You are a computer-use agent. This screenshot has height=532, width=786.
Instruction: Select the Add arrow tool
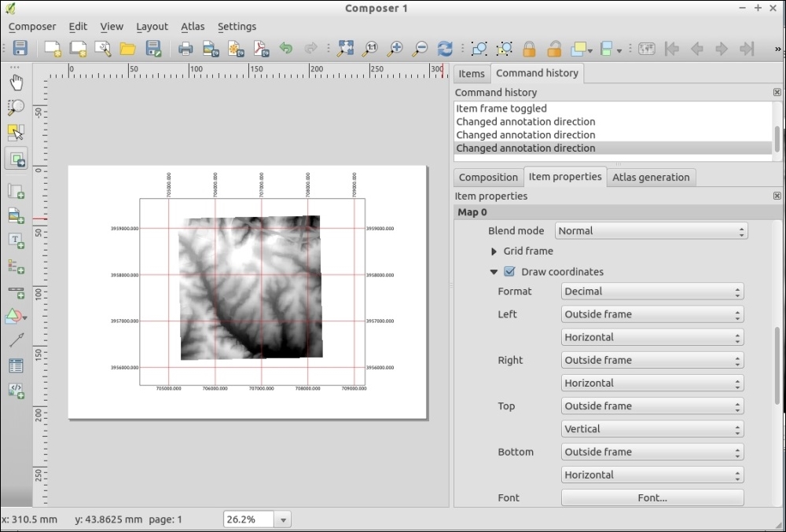[x=16, y=340]
